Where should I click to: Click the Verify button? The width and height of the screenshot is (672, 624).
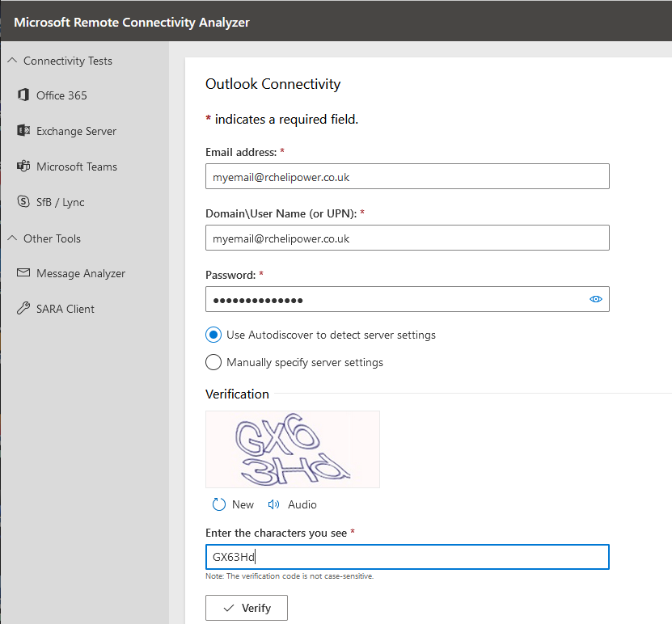[x=247, y=608]
